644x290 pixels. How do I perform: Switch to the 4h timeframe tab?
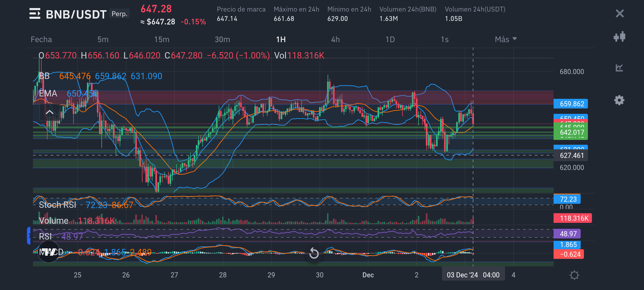click(335, 39)
